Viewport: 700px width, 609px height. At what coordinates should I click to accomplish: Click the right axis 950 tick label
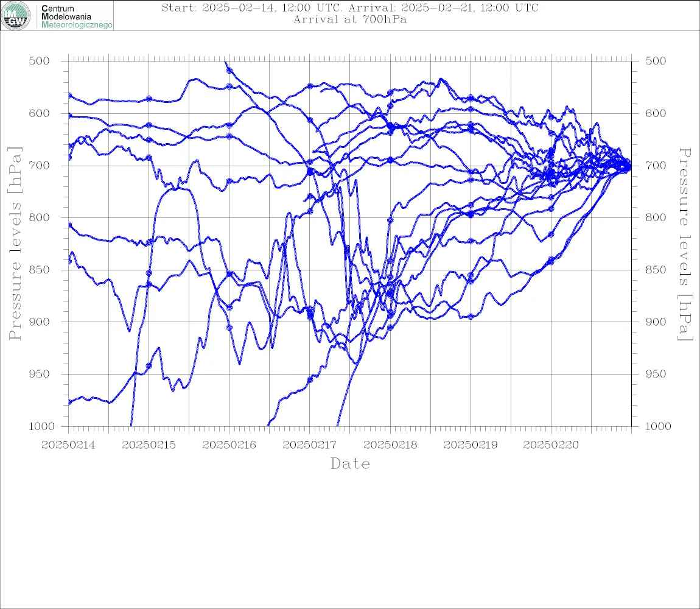click(656, 374)
